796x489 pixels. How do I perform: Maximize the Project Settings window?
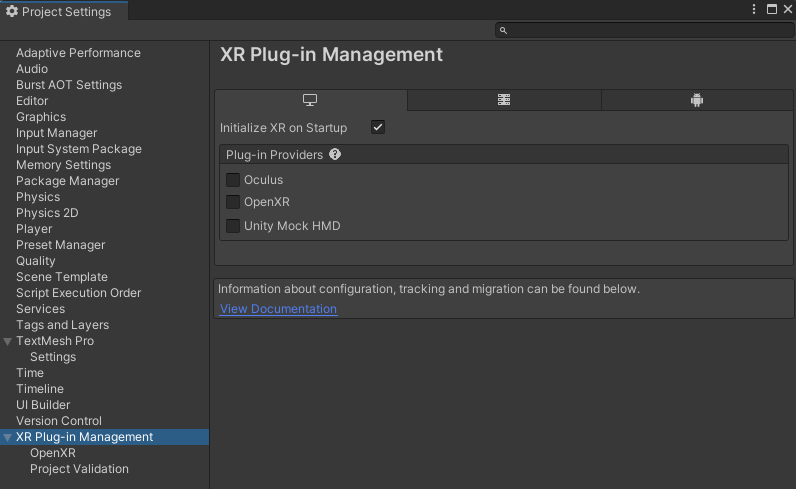pyautogui.click(x=771, y=9)
